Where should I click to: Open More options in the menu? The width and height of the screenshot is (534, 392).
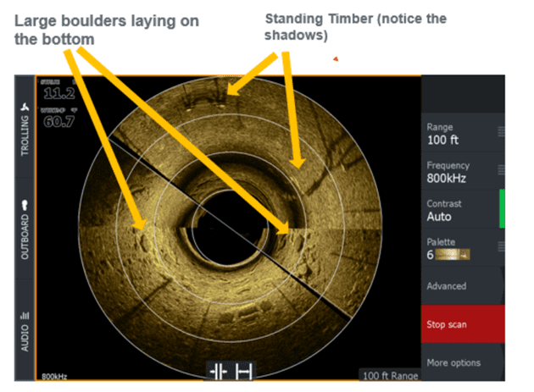(463, 362)
